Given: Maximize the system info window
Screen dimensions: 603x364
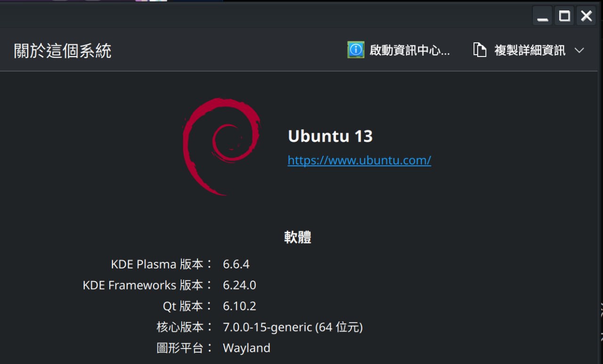Looking at the screenshot, I should [564, 16].
